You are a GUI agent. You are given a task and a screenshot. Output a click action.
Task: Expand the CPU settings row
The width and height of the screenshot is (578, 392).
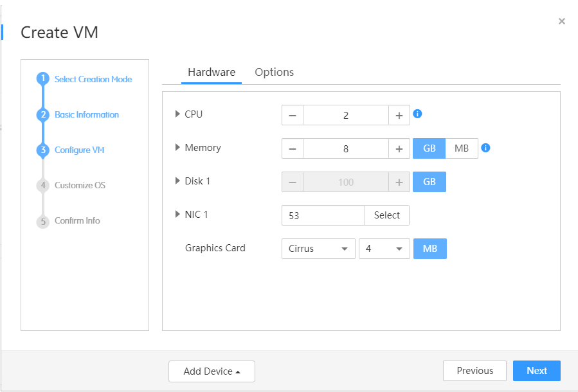(x=178, y=114)
